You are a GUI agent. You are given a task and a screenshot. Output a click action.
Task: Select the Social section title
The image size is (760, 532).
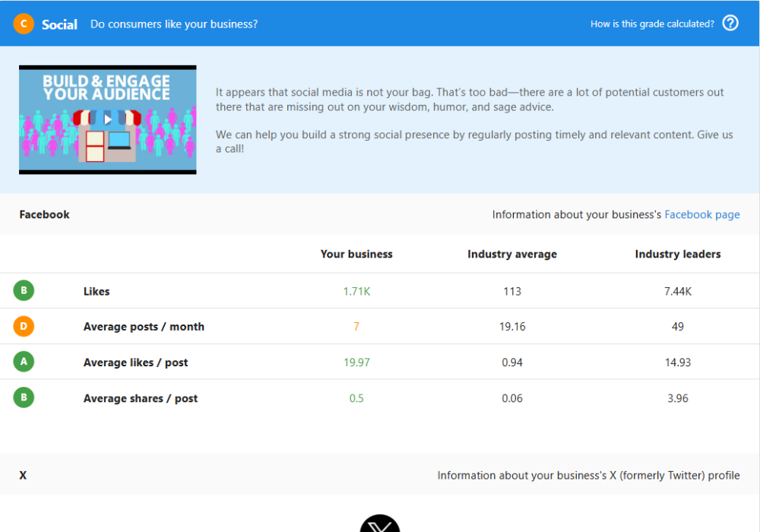tap(59, 24)
